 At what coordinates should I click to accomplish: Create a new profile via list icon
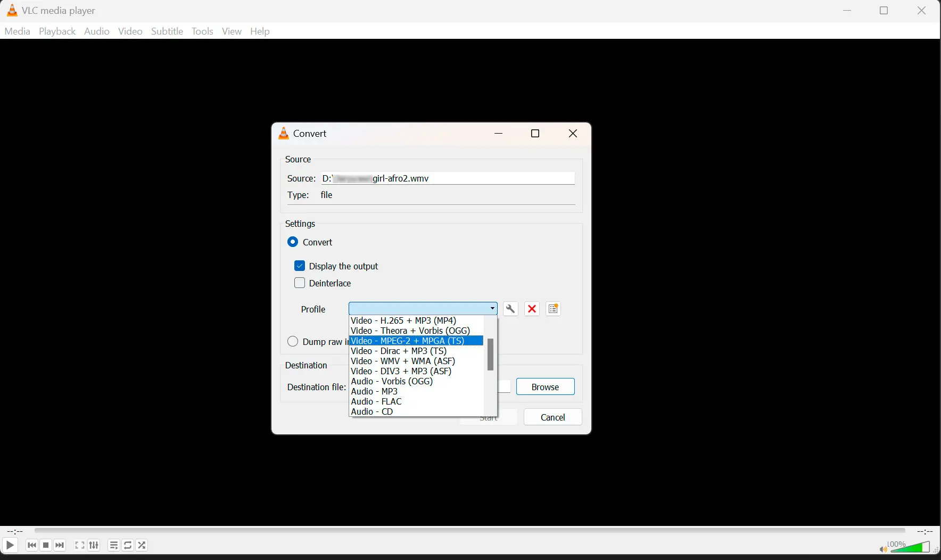tap(553, 309)
